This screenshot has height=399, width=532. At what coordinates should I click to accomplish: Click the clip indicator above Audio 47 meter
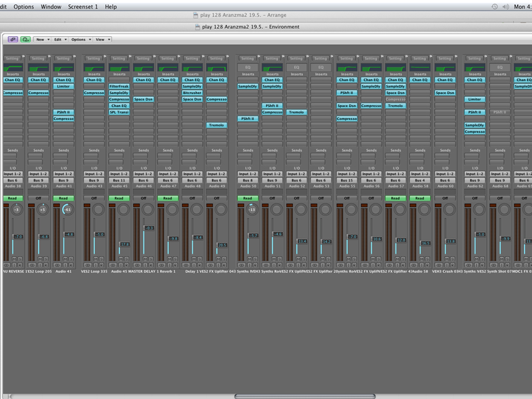(161, 205)
